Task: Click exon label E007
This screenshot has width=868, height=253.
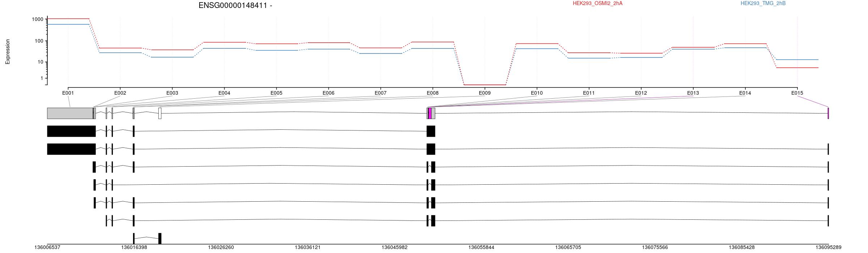Action: (x=380, y=93)
